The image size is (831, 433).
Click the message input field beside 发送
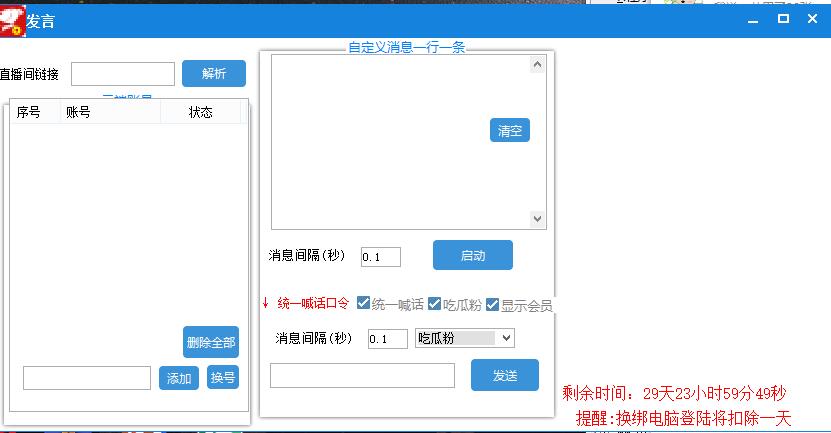(x=362, y=375)
